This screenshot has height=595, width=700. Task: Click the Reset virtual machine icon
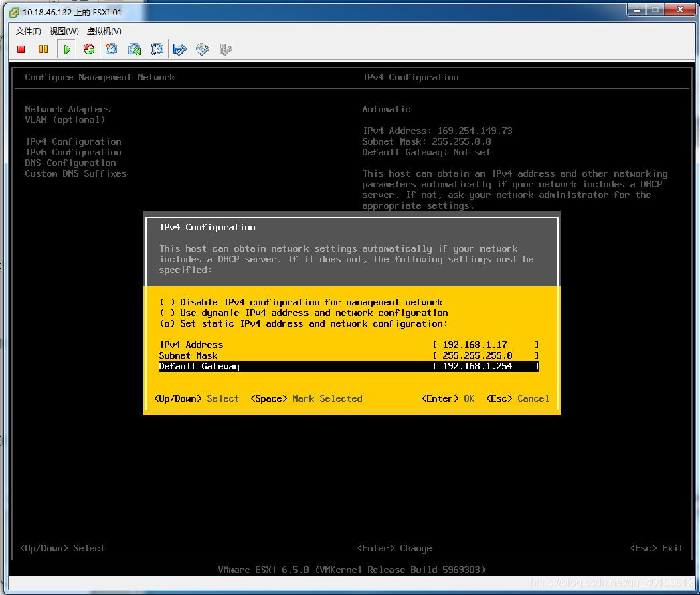coord(89,49)
